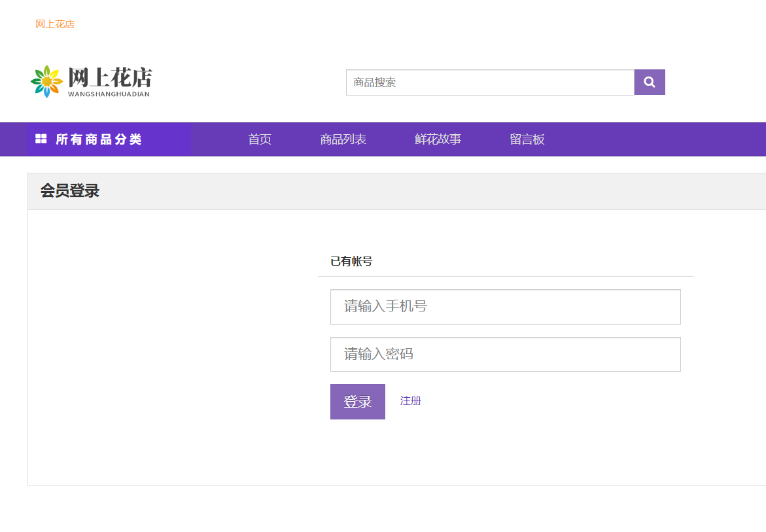Click the 请输入手机号 phone field

pos(505,307)
